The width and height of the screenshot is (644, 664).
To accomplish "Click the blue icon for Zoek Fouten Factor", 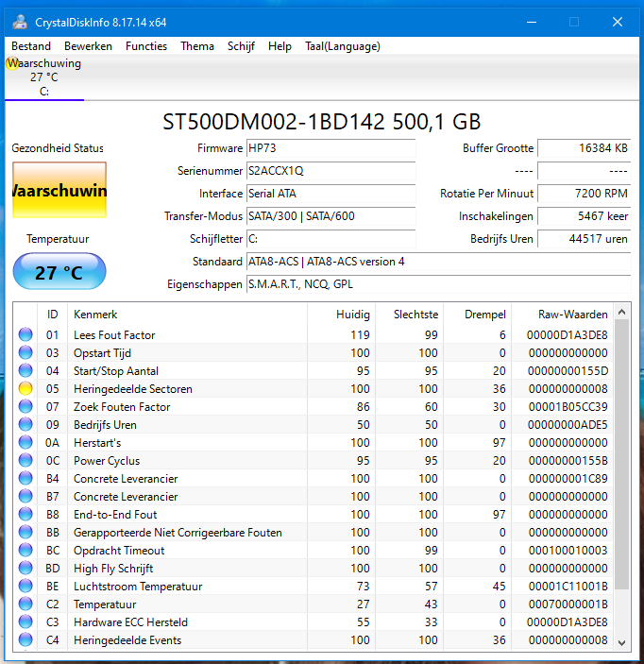I will 25,406.
